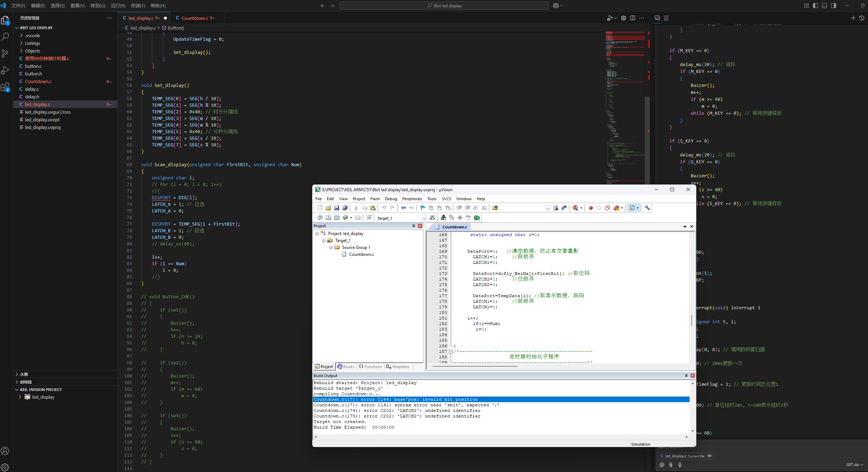The width and height of the screenshot is (868, 472).
Task: Click the Indent selection icon in µVision toolbar
Action: pos(459,208)
